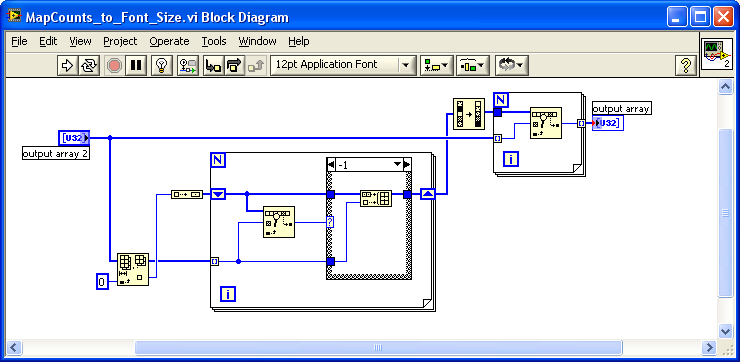Image resolution: width=740 pixels, height=362 pixels.
Task: Show Context Help with question mark button
Action: 686,65
